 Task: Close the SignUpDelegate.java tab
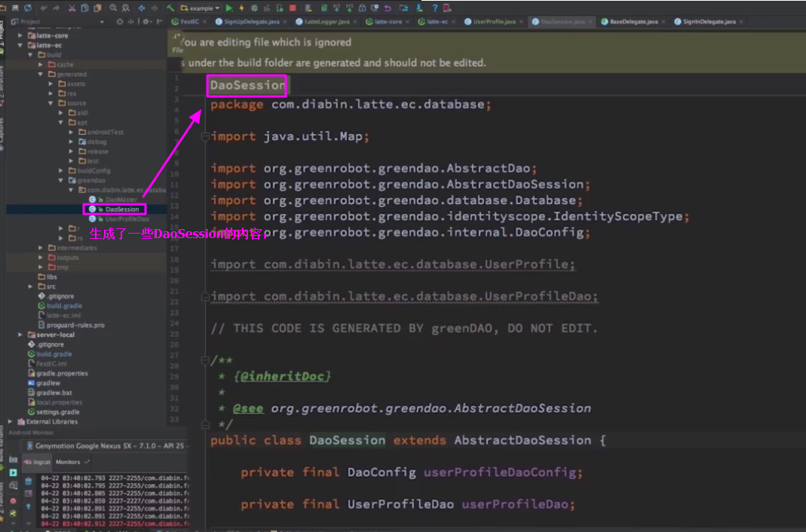[285, 22]
